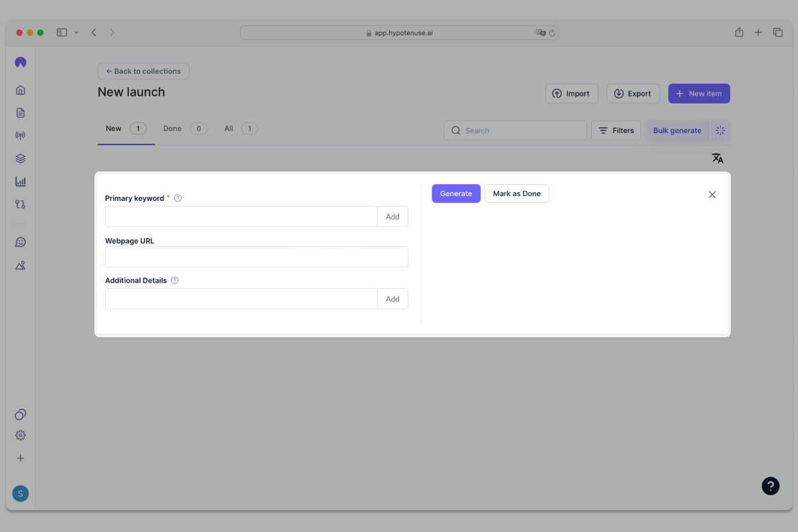Click the help question mark bubble
This screenshot has height=532, width=798.
point(770,485)
